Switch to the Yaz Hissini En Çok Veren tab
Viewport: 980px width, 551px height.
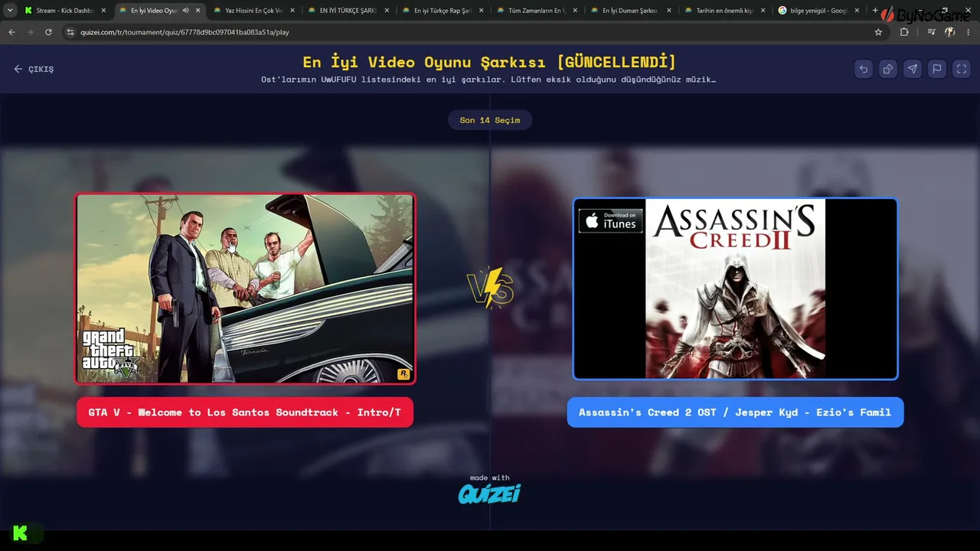coord(253,11)
